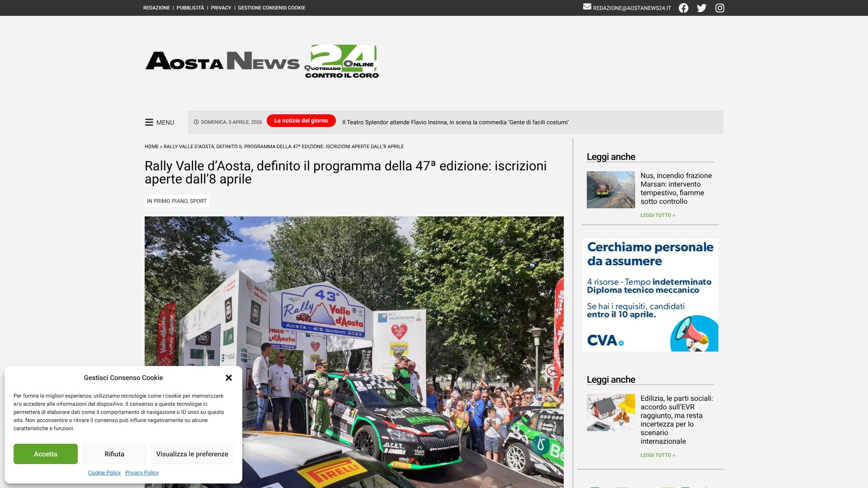Open the Privacy Policy link
The height and width of the screenshot is (488, 868).
[x=142, y=473]
